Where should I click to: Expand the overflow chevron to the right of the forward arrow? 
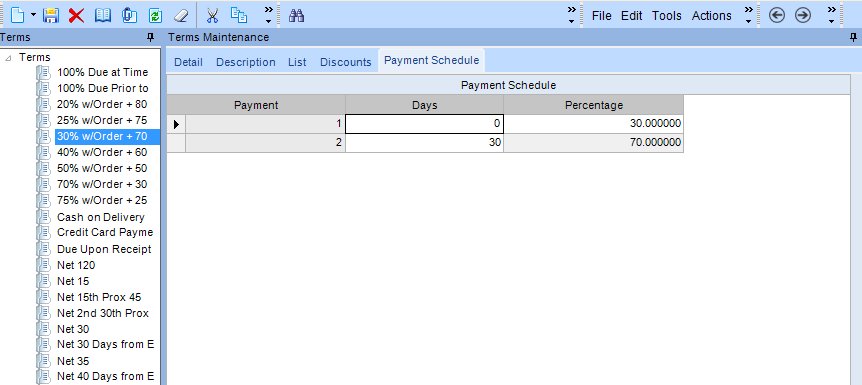click(x=832, y=15)
